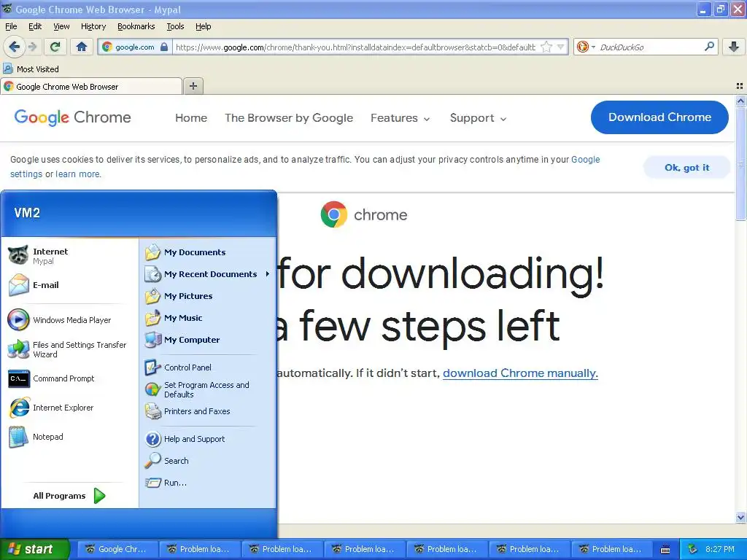Expand the Features dropdown on Chrome page
Image resolution: width=747 pixels, height=560 pixels.
click(x=400, y=118)
